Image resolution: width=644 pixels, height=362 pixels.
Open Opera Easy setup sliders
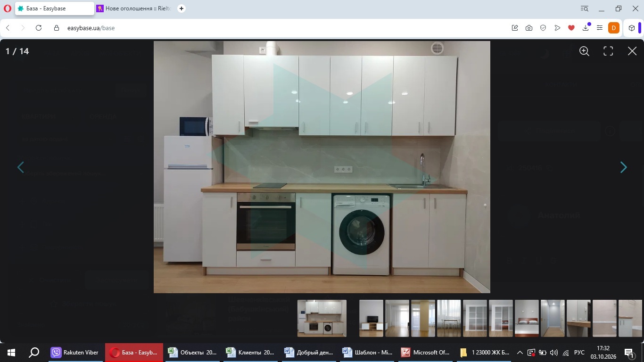click(600, 28)
